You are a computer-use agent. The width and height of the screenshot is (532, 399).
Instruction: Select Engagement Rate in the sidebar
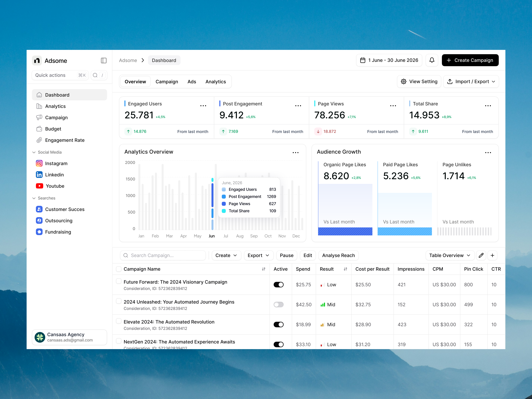(x=65, y=140)
